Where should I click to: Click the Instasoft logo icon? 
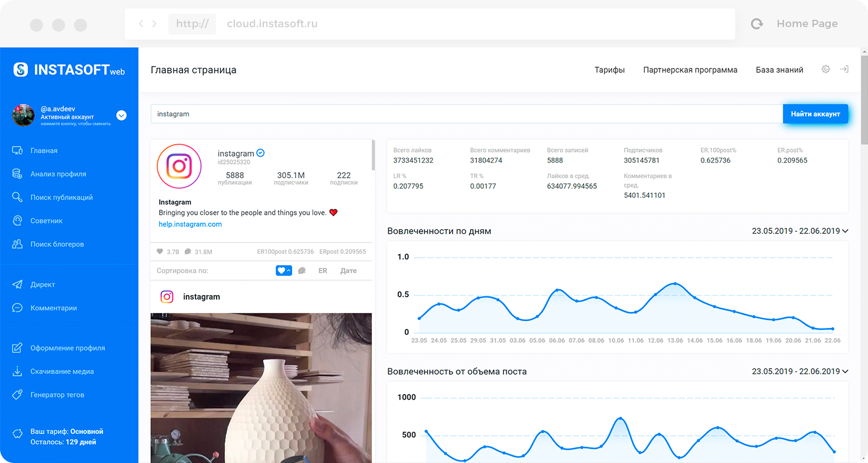pos(20,70)
